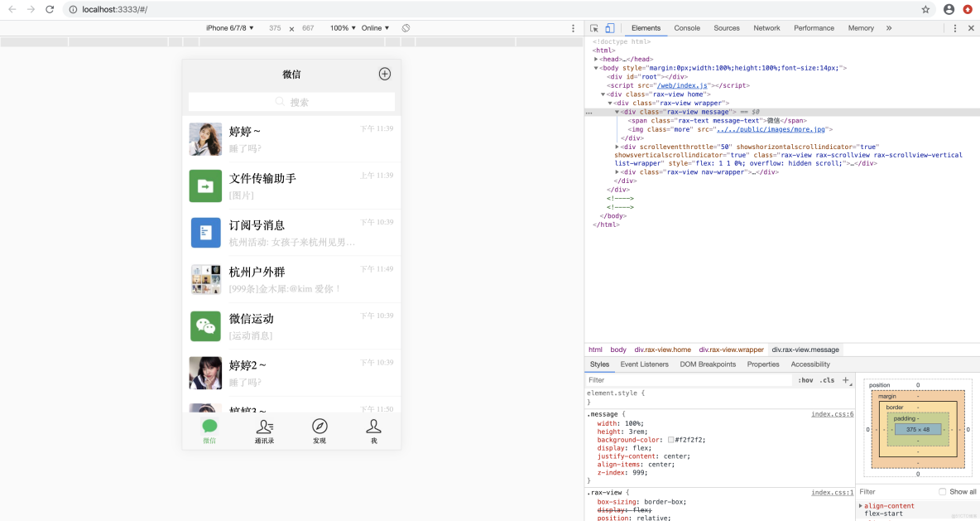Click the 搜索 search field in WeChat
The height and width of the screenshot is (521, 980).
click(291, 100)
